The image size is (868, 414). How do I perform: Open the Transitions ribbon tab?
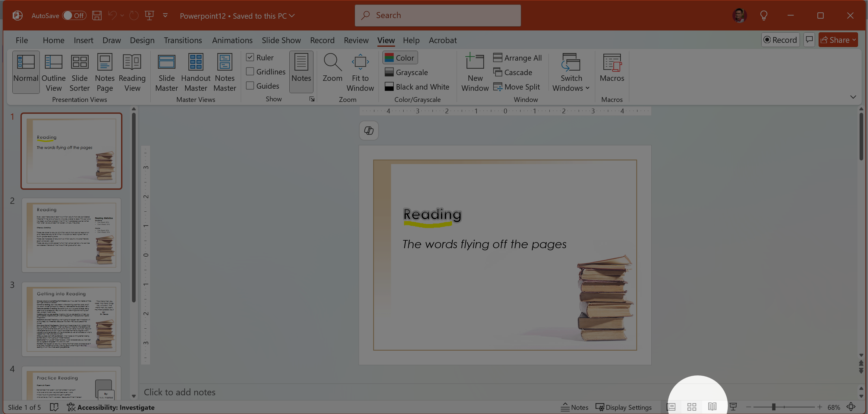(x=183, y=40)
